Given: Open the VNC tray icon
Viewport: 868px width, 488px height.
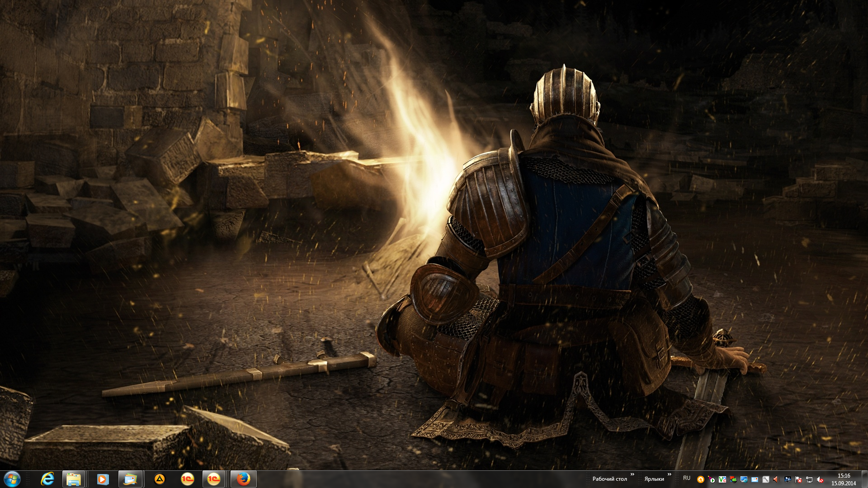Looking at the screenshot, I should coord(722,479).
